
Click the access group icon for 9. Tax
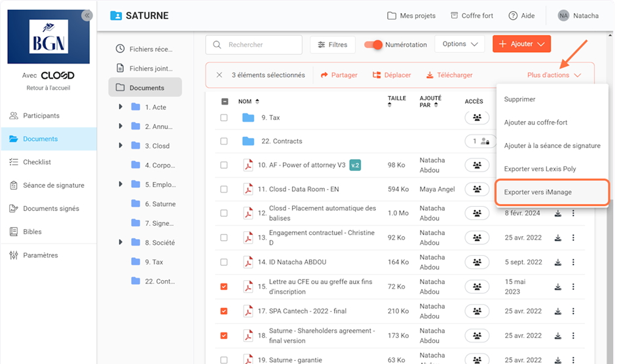point(477,118)
